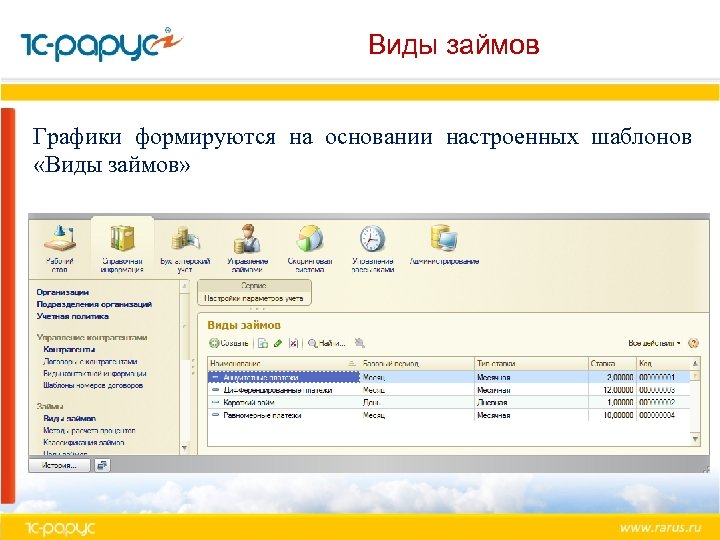
Task: Click the 12,00000 rate cell
Action: pyautogui.click(x=612, y=390)
